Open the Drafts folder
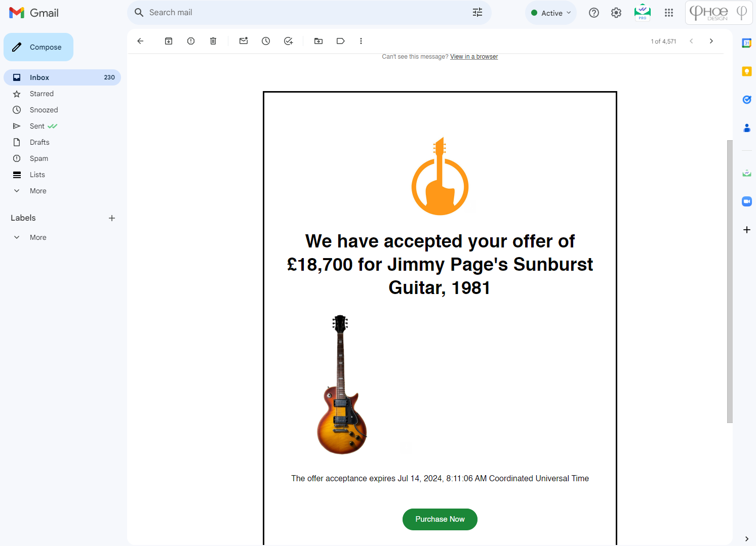756x546 pixels. [x=39, y=142]
